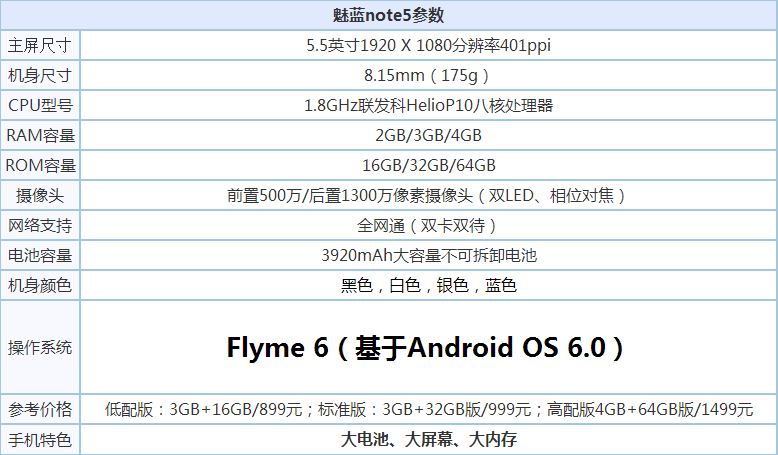This screenshot has height=455, width=778.
Task: Select the CPU型号 label cell
Action: tap(40, 105)
